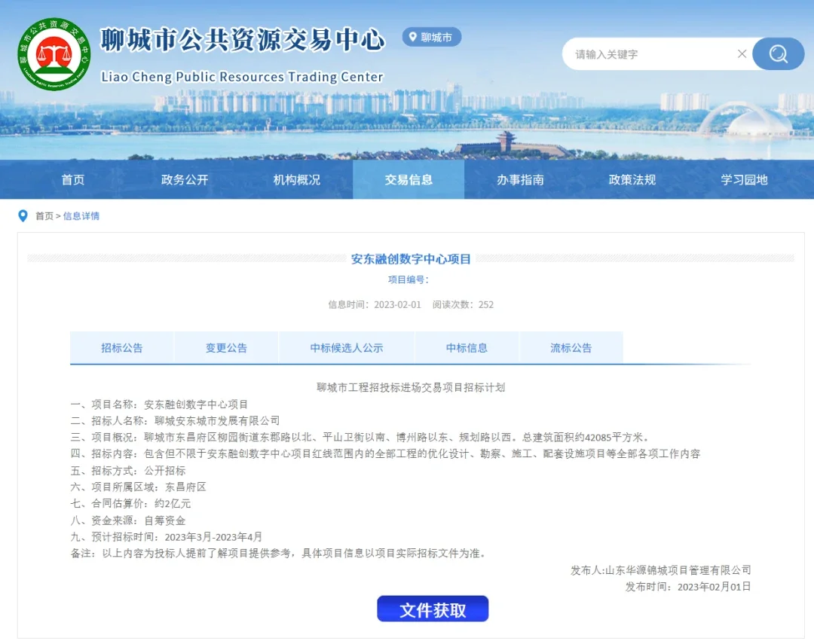
Task: Open the 政务公开 navigation item
Action: (185, 180)
